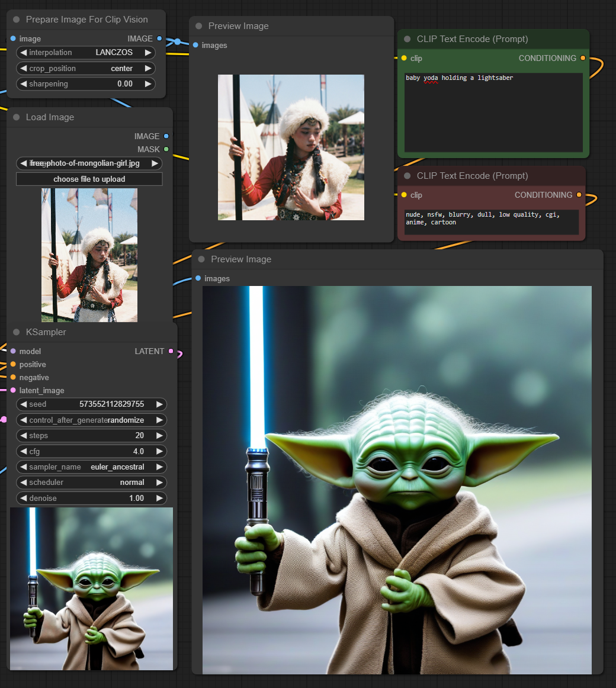The height and width of the screenshot is (688, 616).
Task: Collapse the baby yoda Preview Image node
Action: pyautogui.click(x=201, y=259)
